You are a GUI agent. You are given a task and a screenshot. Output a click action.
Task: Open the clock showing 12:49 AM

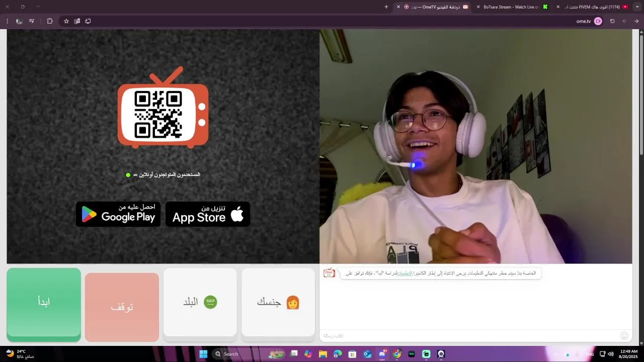(629, 354)
